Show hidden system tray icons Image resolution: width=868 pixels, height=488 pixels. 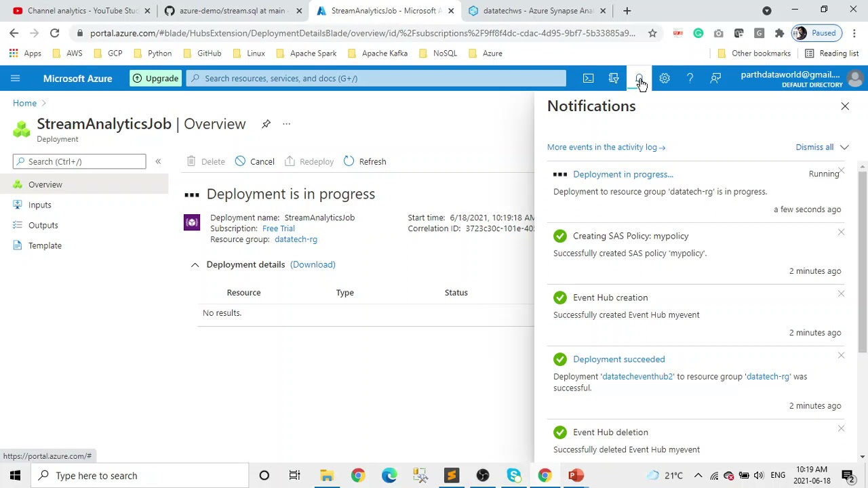click(x=698, y=476)
